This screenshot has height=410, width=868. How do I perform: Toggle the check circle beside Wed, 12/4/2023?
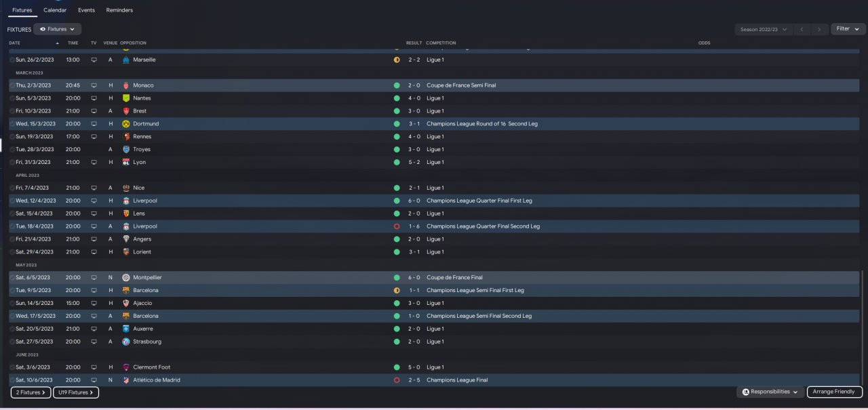click(12, 201)
